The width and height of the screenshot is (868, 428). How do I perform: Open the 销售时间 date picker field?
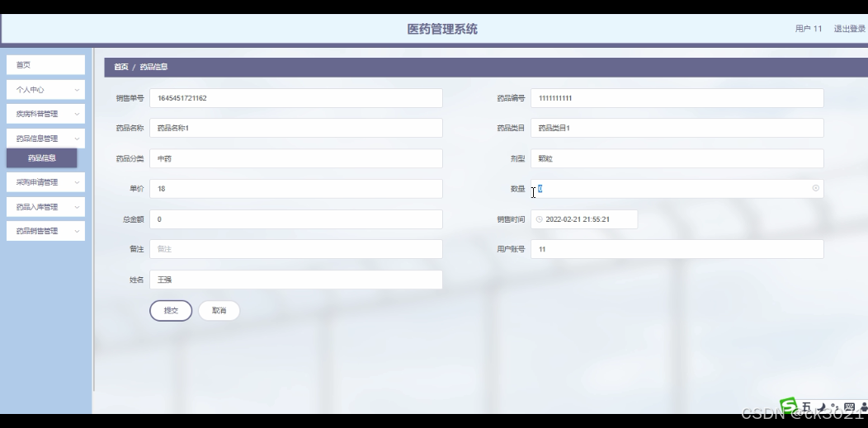(x=584, y=219)
